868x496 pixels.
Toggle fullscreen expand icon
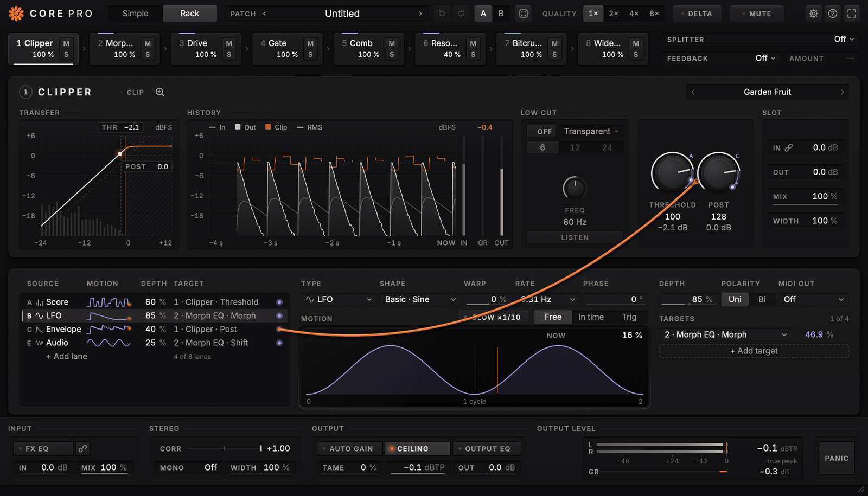[852, 14]
